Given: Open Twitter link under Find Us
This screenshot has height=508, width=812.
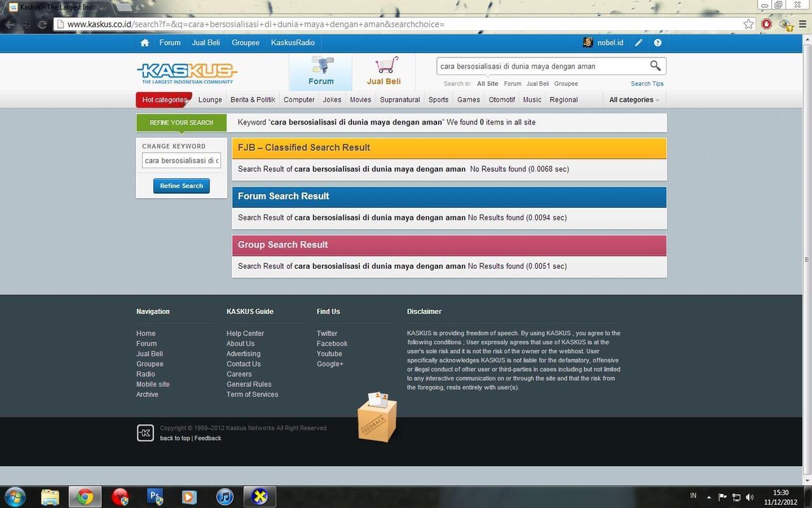Looking at the screenshot, I should pyautogui.click(x=327, y=333).
